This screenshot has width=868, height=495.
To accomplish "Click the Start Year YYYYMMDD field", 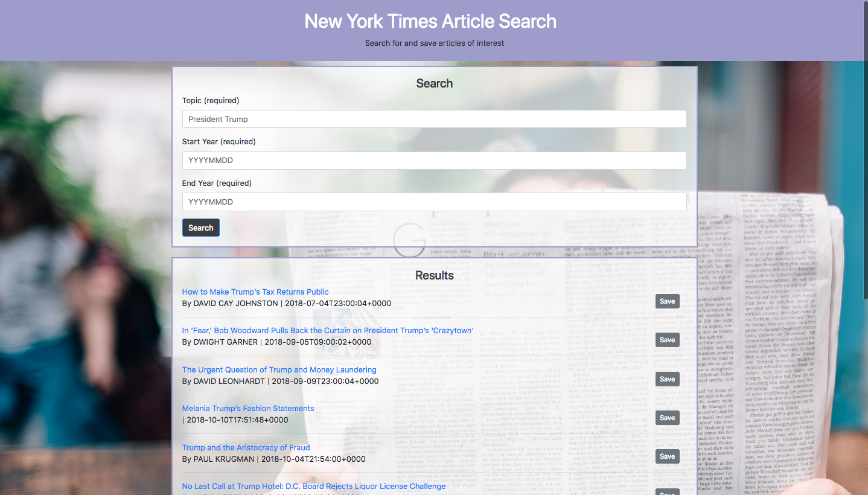I will (434, 161).
